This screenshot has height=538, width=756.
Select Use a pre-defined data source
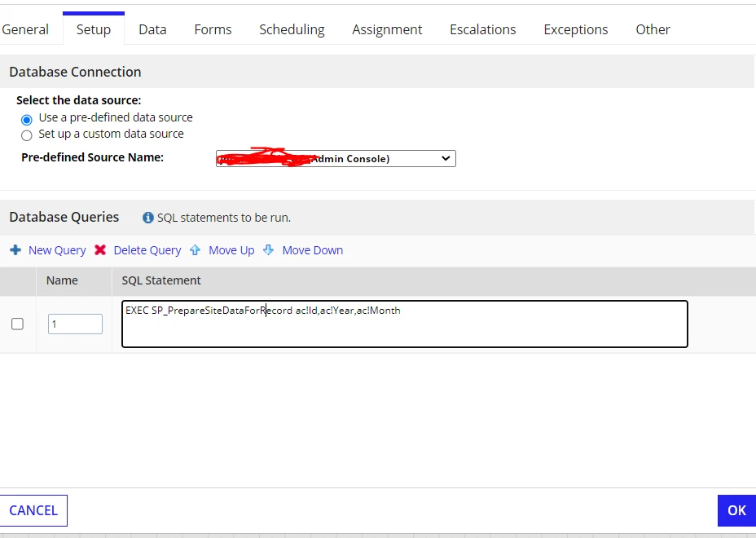tap(27, 119)
